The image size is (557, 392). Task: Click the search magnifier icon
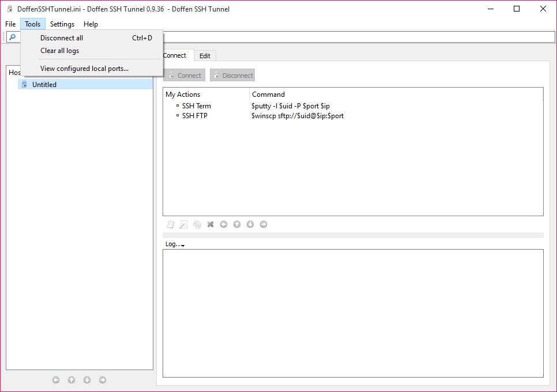[13, 37]
